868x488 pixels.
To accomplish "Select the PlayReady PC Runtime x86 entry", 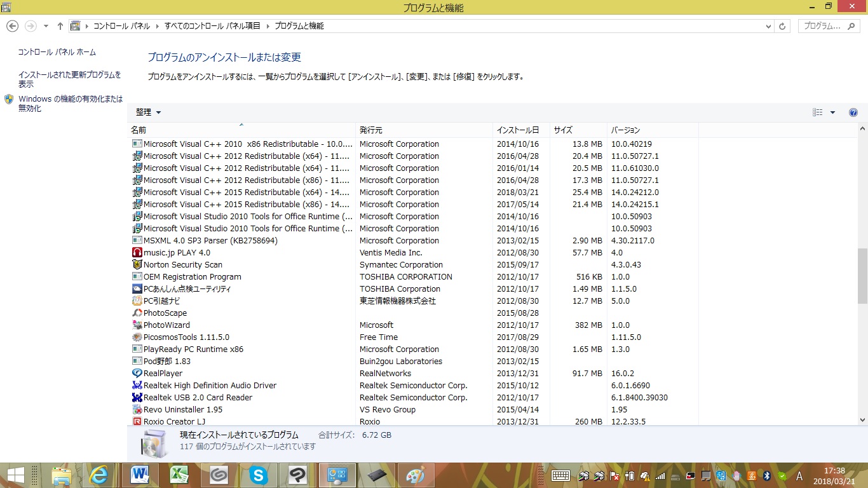I will [x=413, y=349].
